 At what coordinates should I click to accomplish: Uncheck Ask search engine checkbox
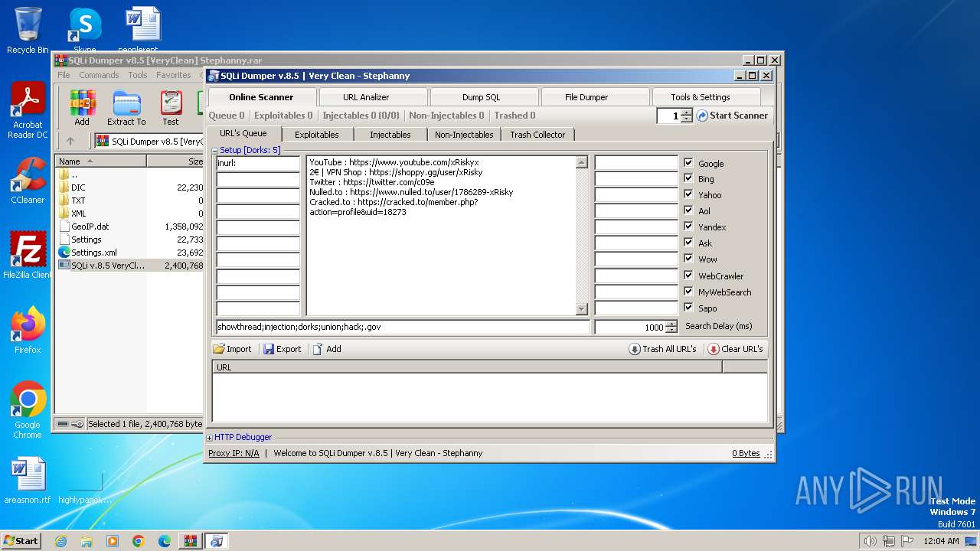tap(688, 243)
